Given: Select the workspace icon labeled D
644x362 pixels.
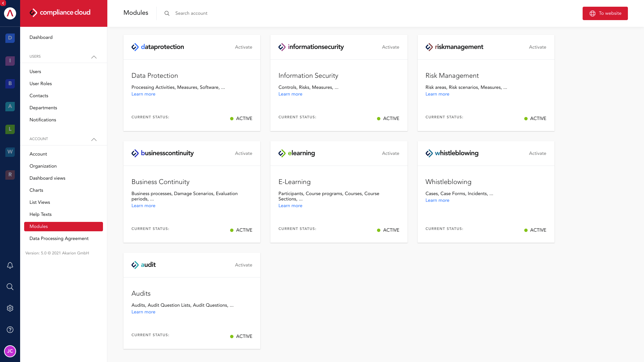Looking at the screenshot, I should tap(10, 38).
